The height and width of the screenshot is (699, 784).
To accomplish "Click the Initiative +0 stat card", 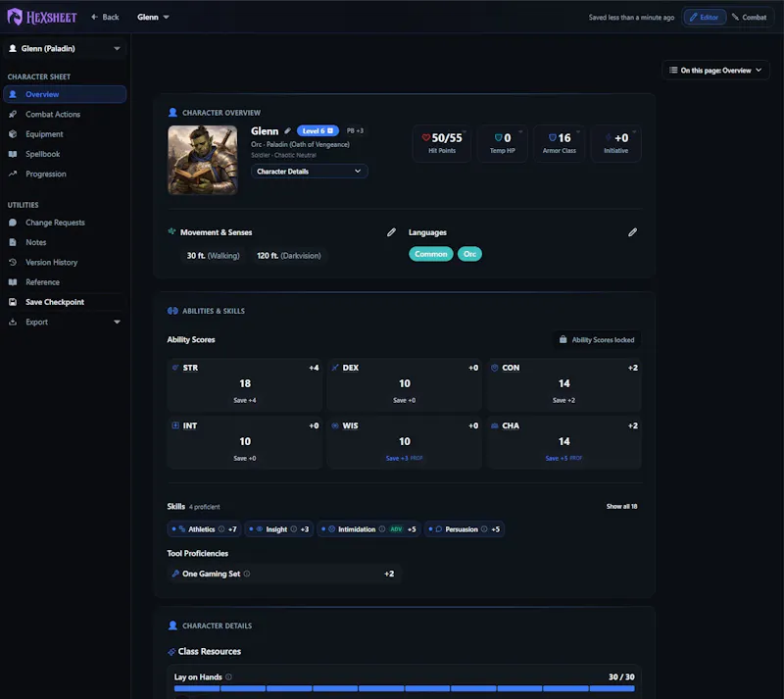I will [x=616, y=143].
